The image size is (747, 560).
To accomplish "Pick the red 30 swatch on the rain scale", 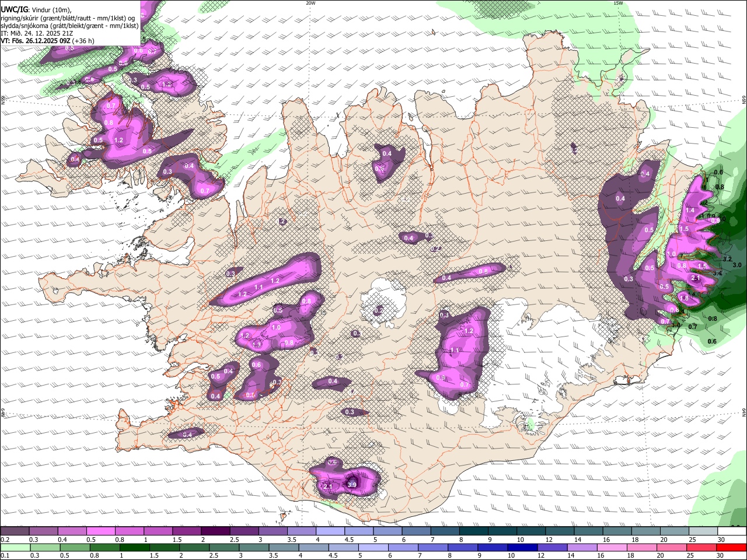I will (732, 547).
